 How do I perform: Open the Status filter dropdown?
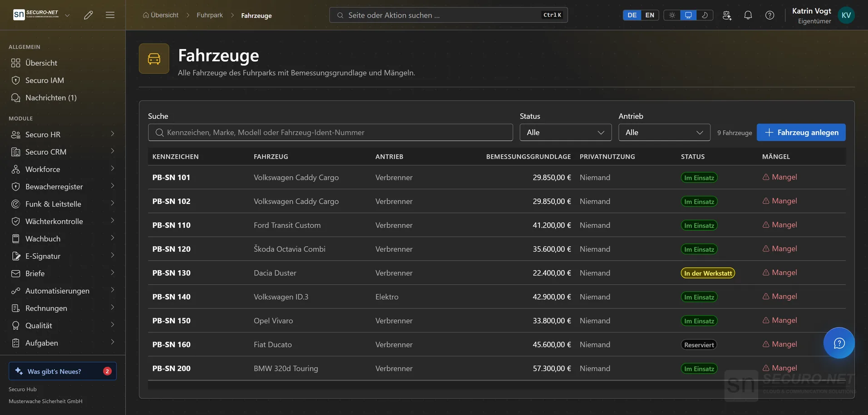pyautogui.click(x=566, y=133)
